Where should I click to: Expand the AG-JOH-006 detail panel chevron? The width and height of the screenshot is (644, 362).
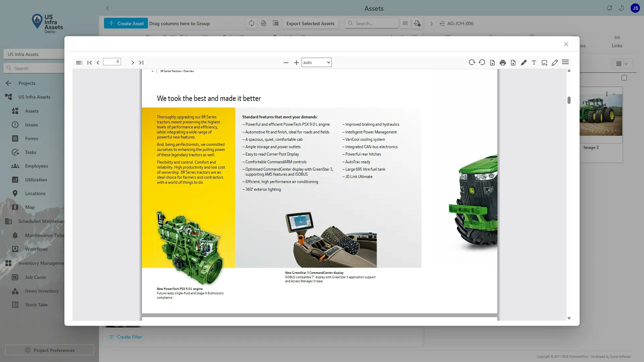click(x=432, y=24)
